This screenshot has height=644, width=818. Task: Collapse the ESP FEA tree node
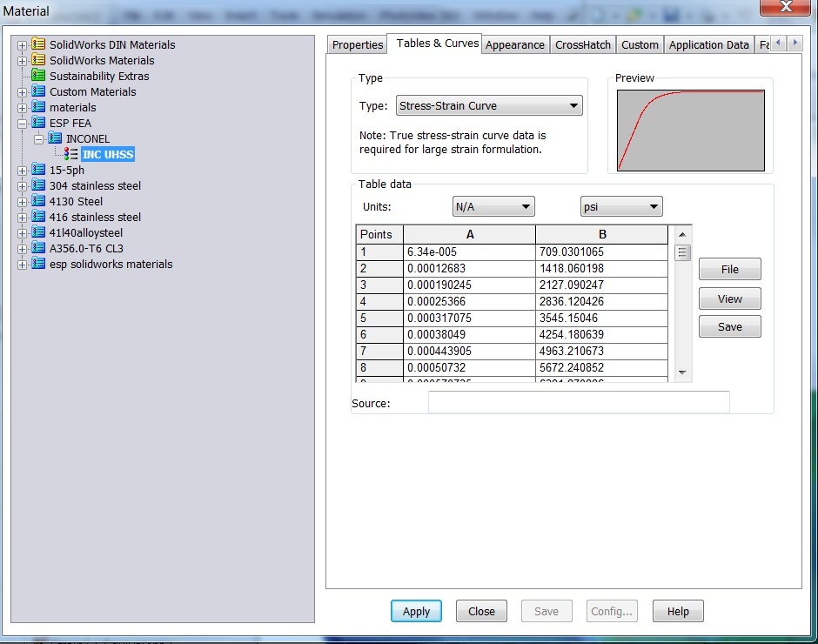(x=22, y=124)
